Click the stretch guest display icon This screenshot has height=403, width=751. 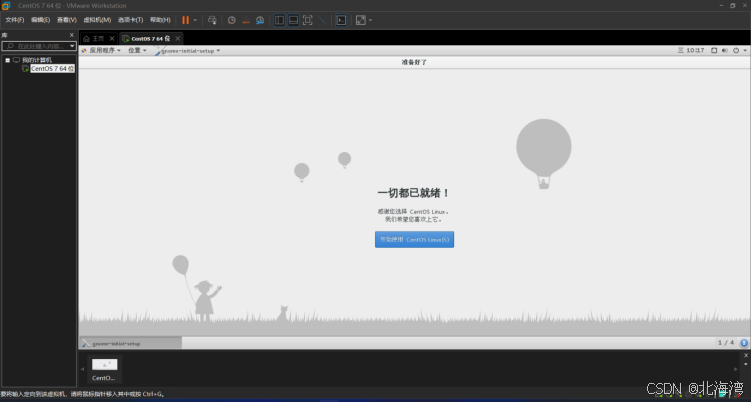point(361,20)
